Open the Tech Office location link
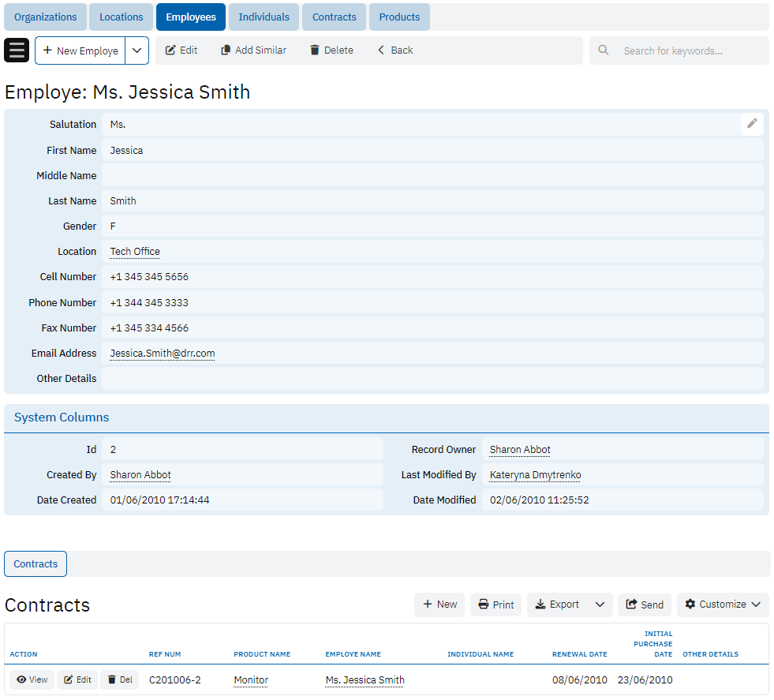 (135, 252)
